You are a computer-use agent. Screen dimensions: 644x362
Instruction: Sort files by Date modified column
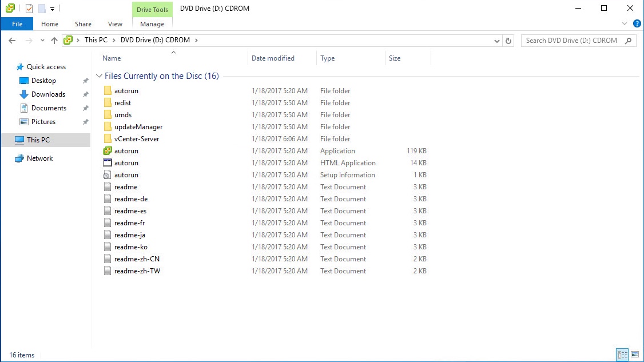(x=273, y=58)
